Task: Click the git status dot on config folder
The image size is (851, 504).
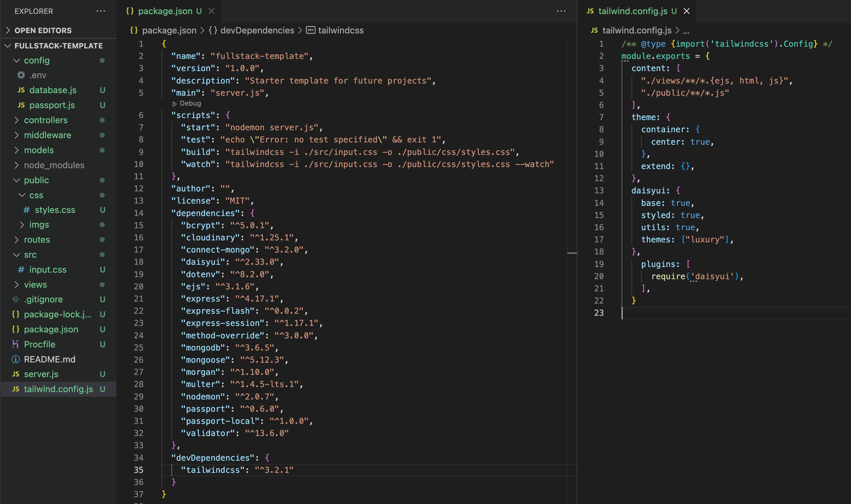Action: (x=102, y=61)
